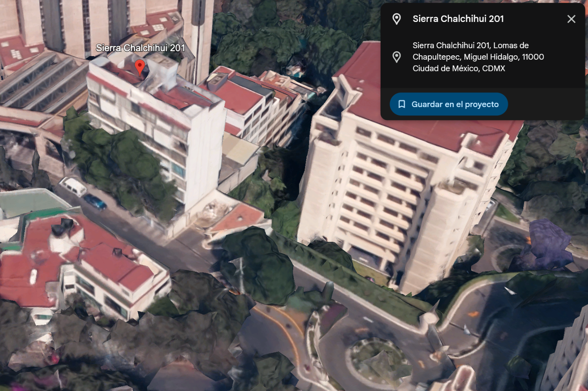Select the bold Sierra Chalchihui 201 card heading
588x391 pixels.
(458, 19)
